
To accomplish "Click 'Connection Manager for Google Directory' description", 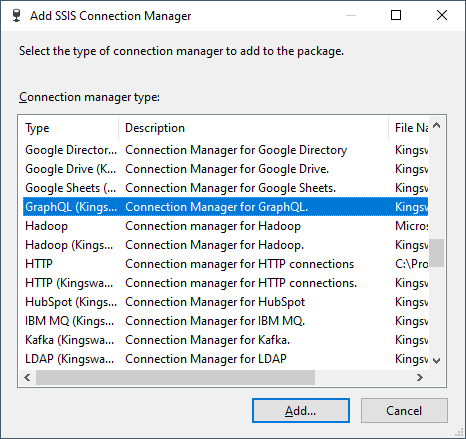I will 236,150.
